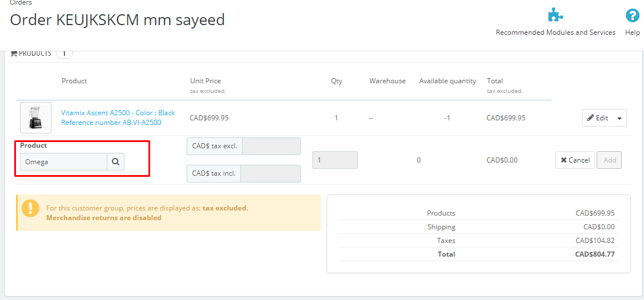Click the yellow warning alert icon

[x=30, y=208]
